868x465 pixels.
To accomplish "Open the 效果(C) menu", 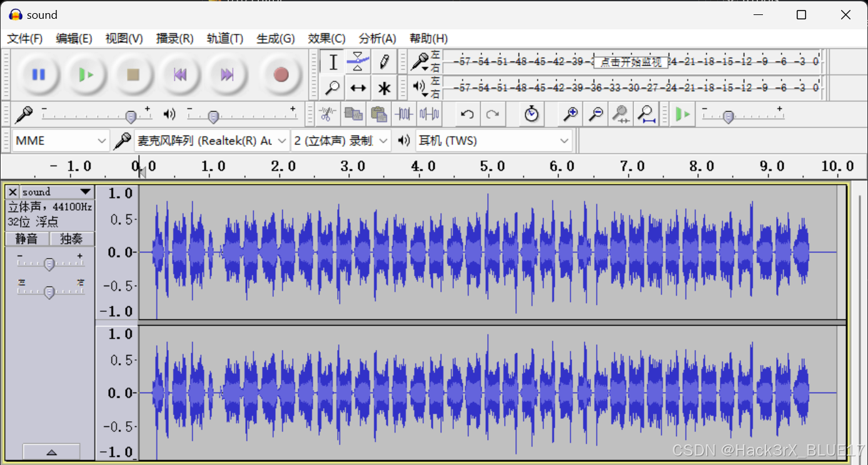I will [326, 39].
